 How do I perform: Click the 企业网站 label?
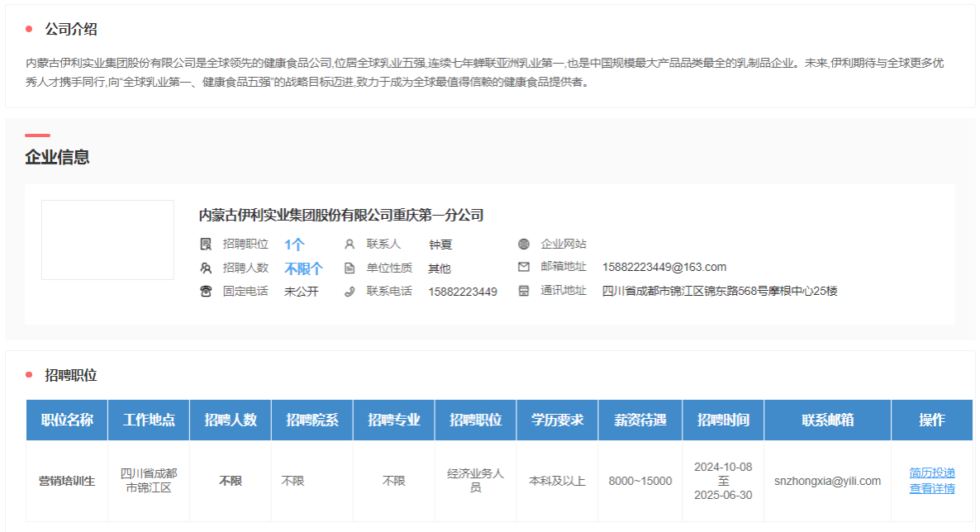[563, 244]
